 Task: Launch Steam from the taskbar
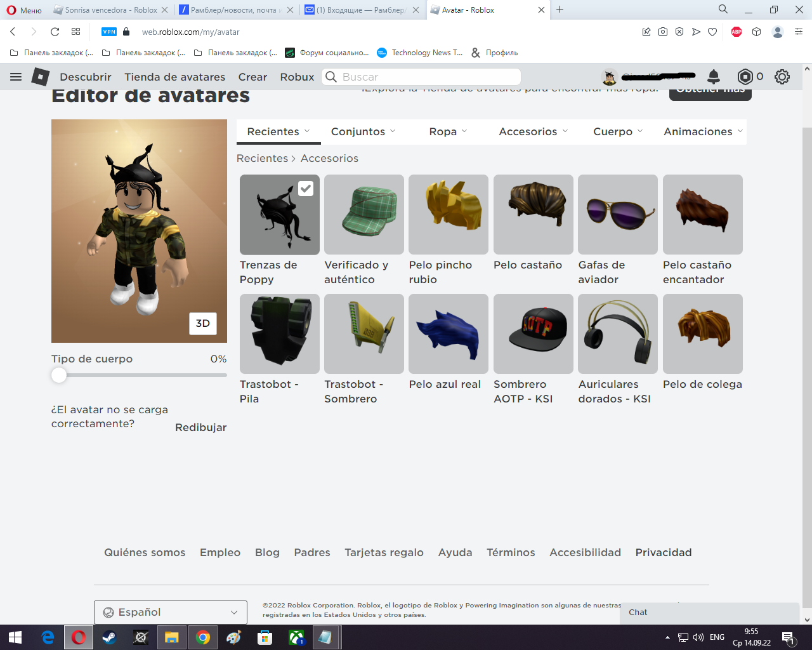click(x=109, y=637)
